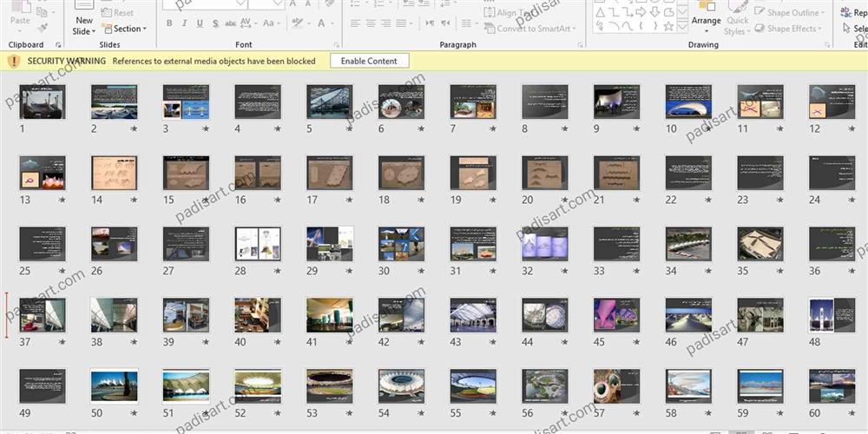Viewport: 868px width, 434px height.
Task: Click the transition star under slide 2
Action: click(x=134, y=129)
